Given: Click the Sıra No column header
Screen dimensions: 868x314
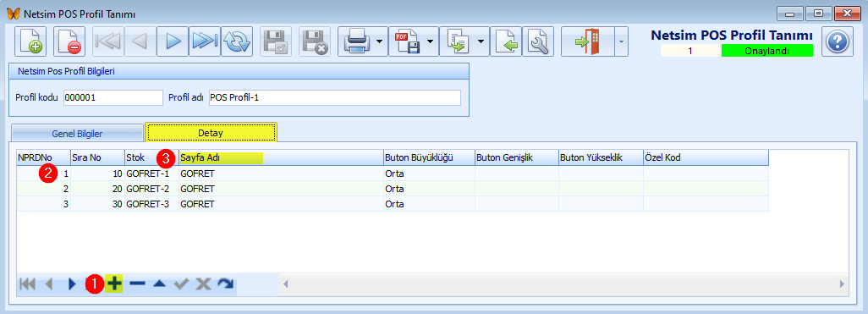Looking at the screenshot, I should pyautogui.click(x=97, y=157).
